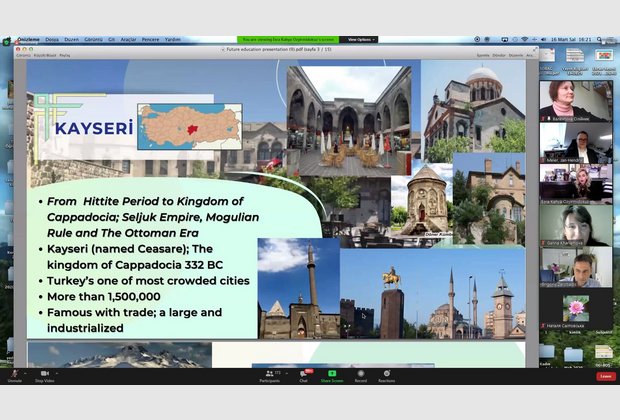The image size is (620, 420).
Task: Select Ganna Kharlamova participant video
Action: pos(576,225)
